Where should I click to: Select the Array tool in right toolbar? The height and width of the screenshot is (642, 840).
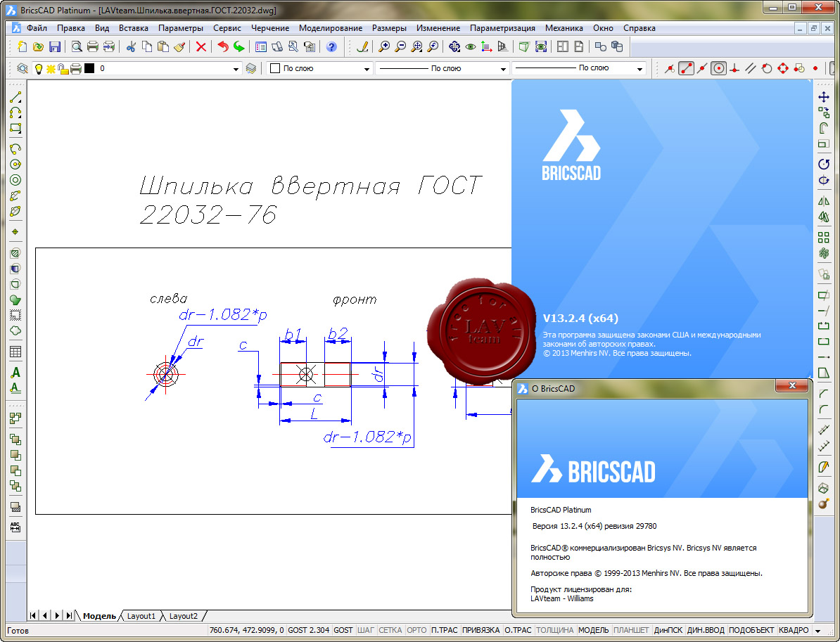824,237
